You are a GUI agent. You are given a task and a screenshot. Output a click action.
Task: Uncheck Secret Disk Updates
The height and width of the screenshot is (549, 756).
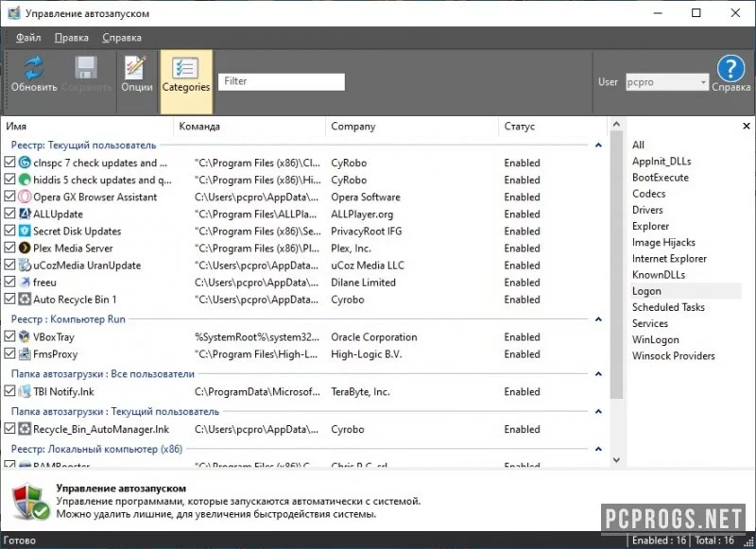click(x=9, y=231)
